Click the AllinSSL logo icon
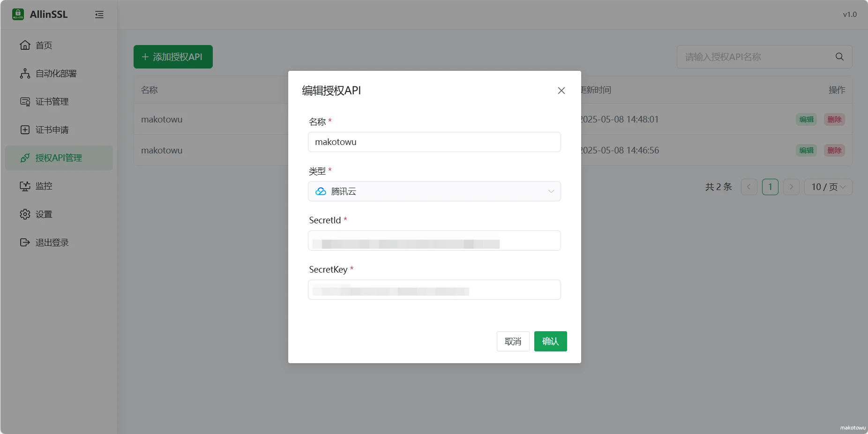The width and height of the screenshot is (868, 434). [x=18, y=14]
